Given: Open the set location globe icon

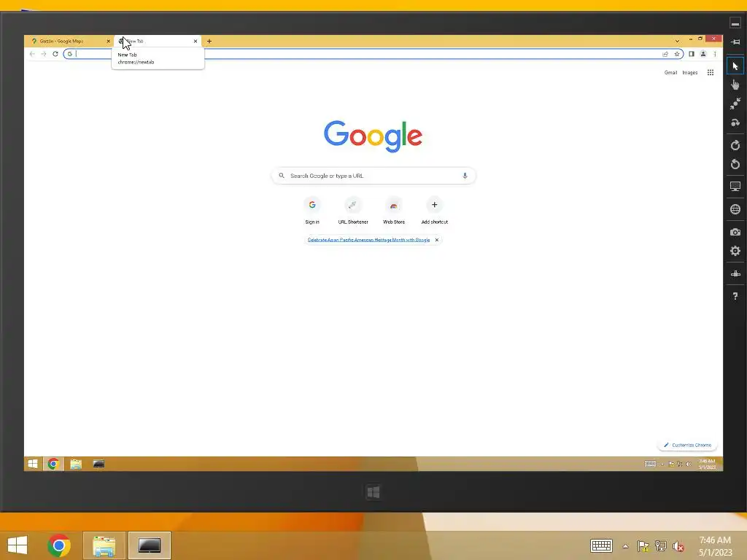Looking at the screenshot, I should 735,209.
